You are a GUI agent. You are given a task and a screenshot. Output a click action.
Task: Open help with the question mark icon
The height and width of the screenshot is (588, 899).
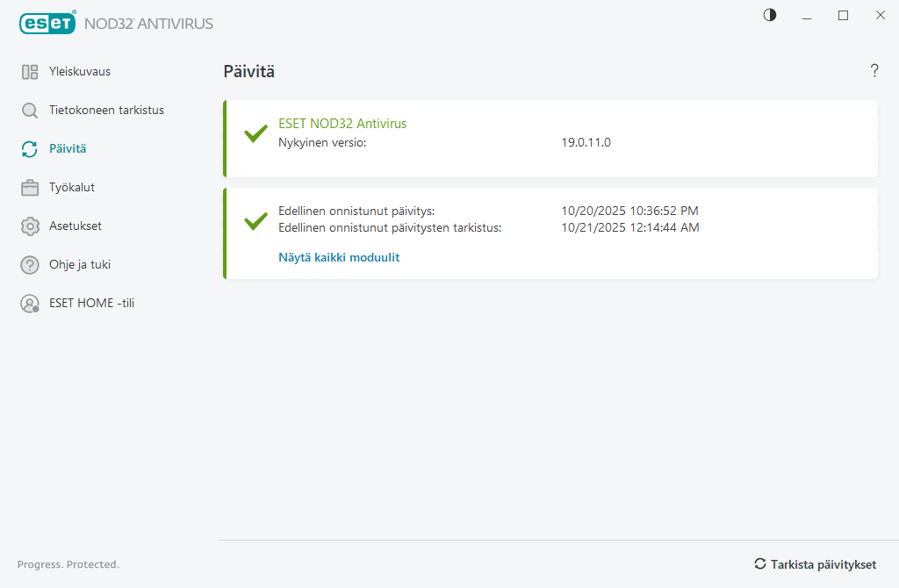click(874, 71)
